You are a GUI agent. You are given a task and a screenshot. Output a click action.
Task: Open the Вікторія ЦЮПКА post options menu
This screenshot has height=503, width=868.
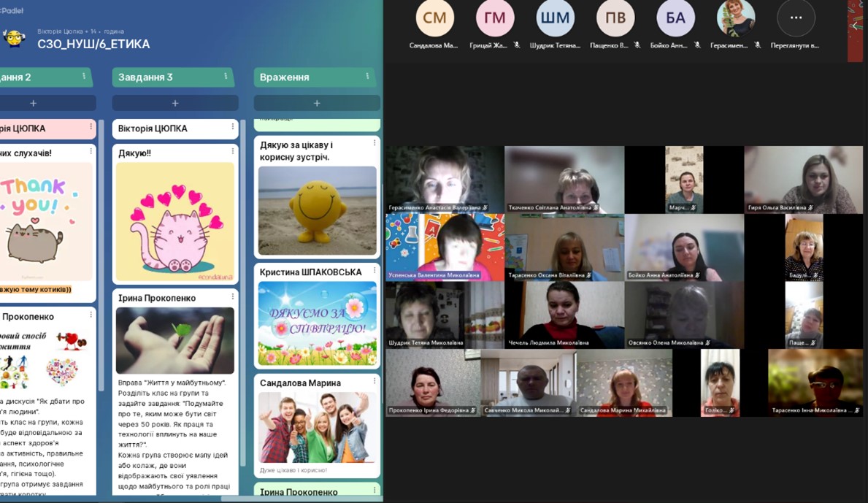coord(232,127)
